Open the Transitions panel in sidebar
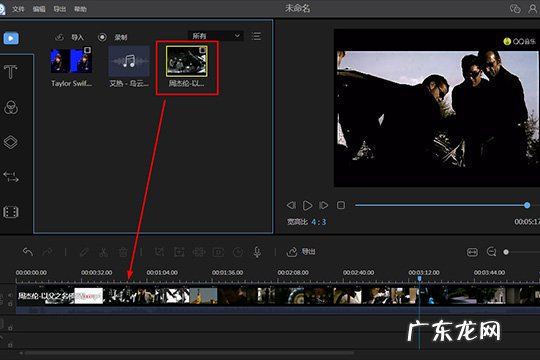The height and width of the screenshot is (360, 540). tap(11, 177)
